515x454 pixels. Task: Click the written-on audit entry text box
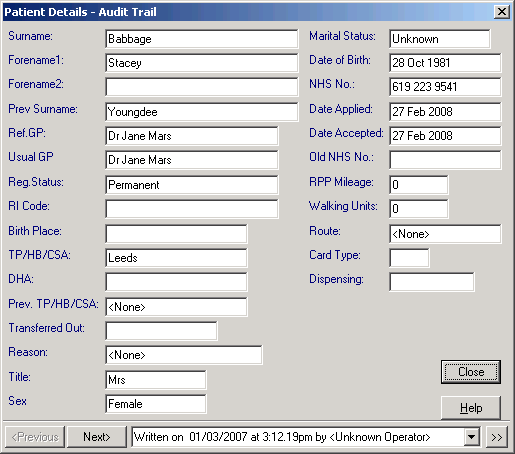point(298,437)
